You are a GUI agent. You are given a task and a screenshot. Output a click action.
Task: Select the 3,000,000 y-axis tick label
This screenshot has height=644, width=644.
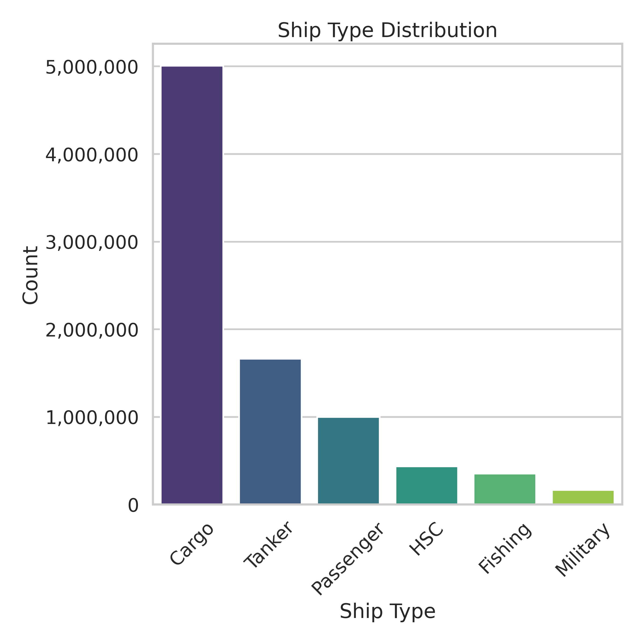(92, 243)
